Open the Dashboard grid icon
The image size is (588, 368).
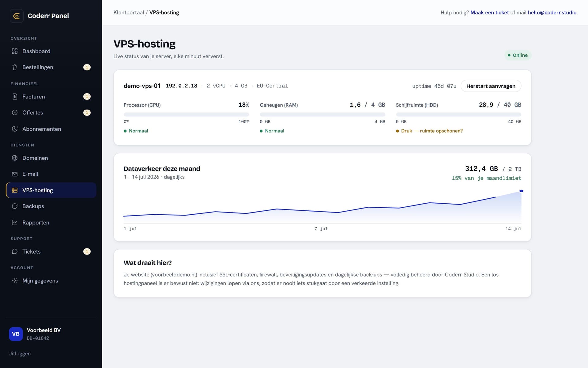click(15, 51)
